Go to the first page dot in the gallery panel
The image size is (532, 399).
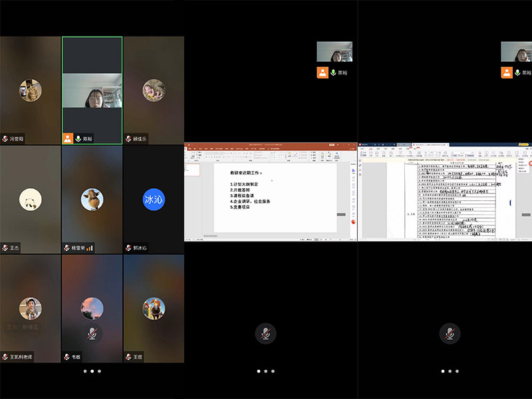pos(85,371)
